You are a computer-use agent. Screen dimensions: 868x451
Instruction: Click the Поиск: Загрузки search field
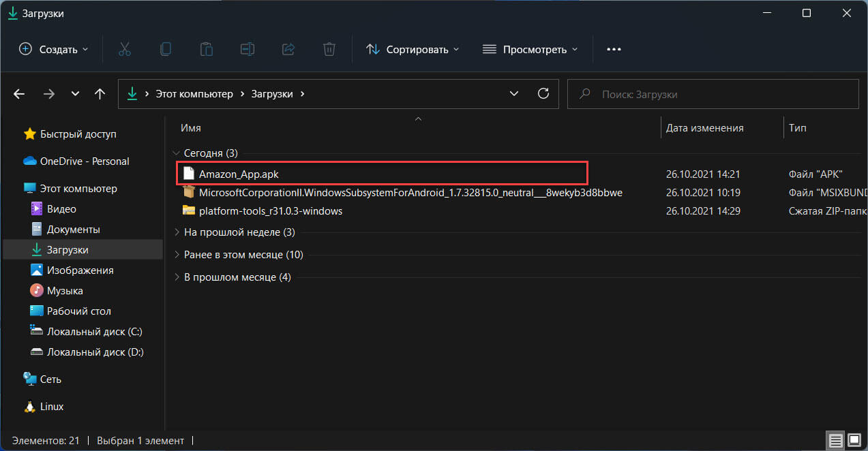[713, 94]
